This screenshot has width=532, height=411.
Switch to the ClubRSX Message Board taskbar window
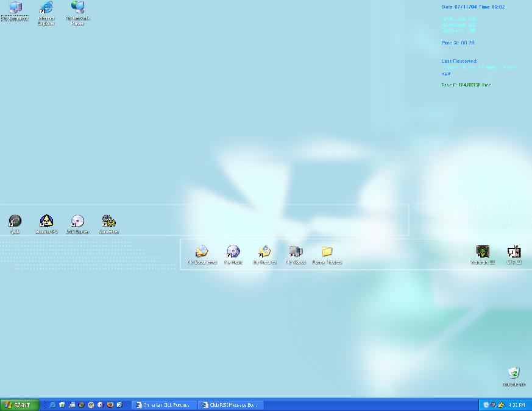(x=231, y=405)
